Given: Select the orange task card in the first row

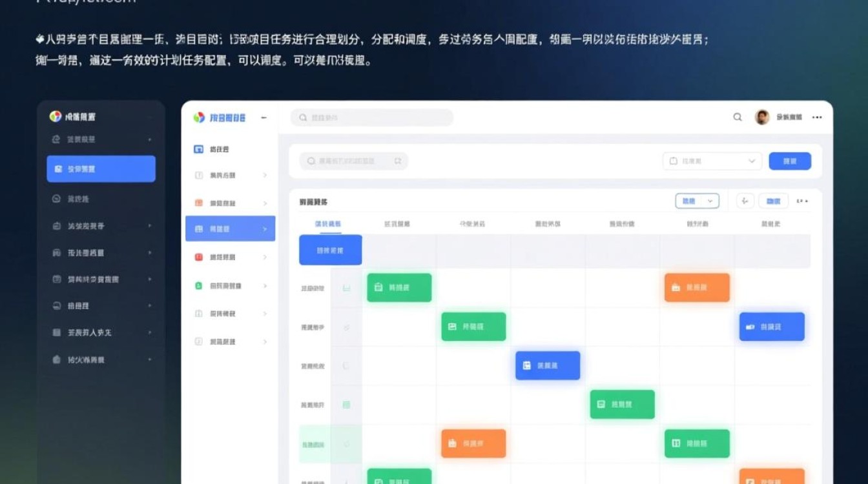Looking at the screenshot, I should click(697, 288).
